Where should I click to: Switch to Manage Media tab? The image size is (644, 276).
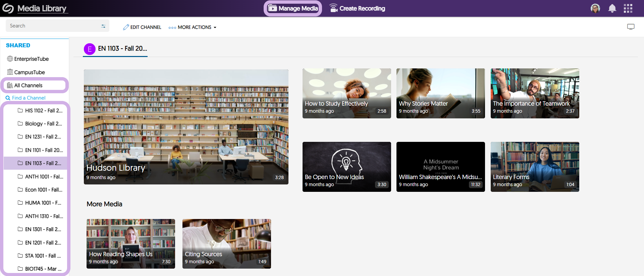293,8
